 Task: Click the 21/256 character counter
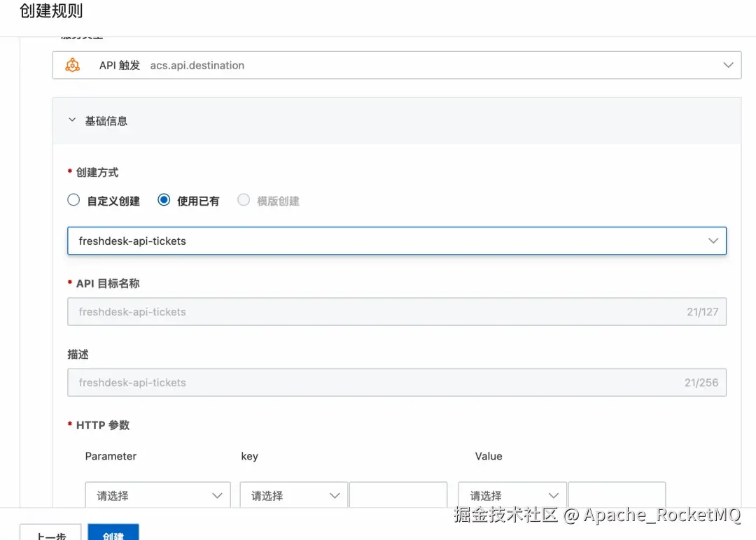pos(701,383)
